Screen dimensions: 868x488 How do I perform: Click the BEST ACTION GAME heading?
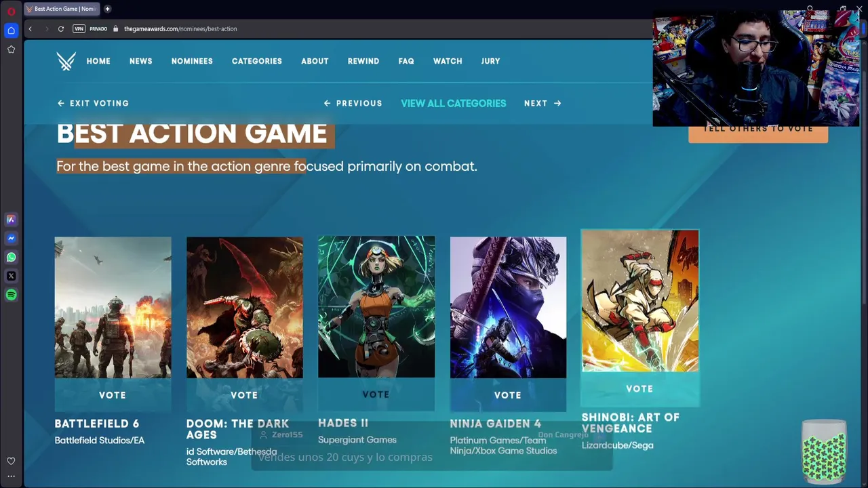point(192,134)
